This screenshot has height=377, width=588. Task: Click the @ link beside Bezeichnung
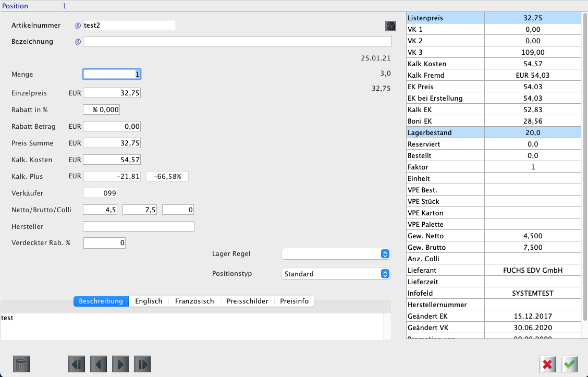78,42
